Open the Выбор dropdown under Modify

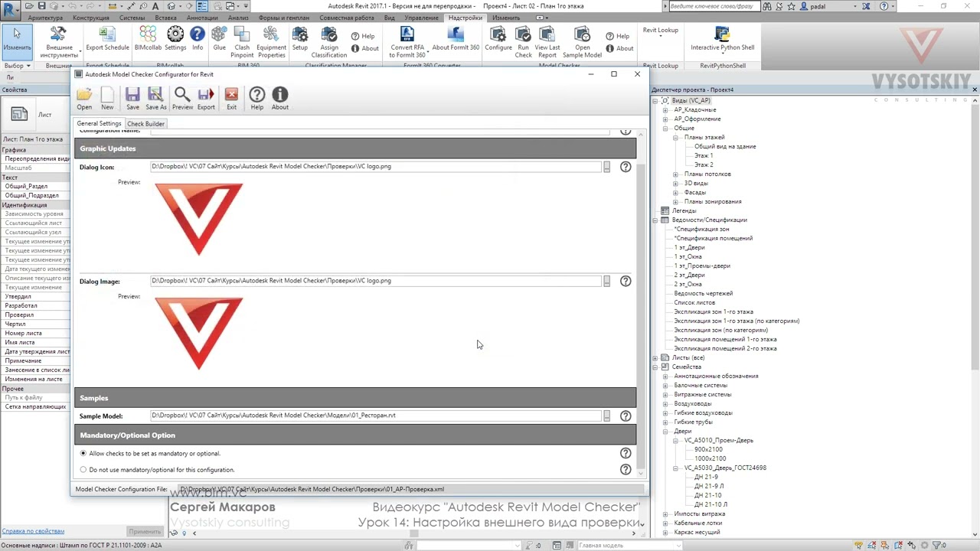pos(18,66)
